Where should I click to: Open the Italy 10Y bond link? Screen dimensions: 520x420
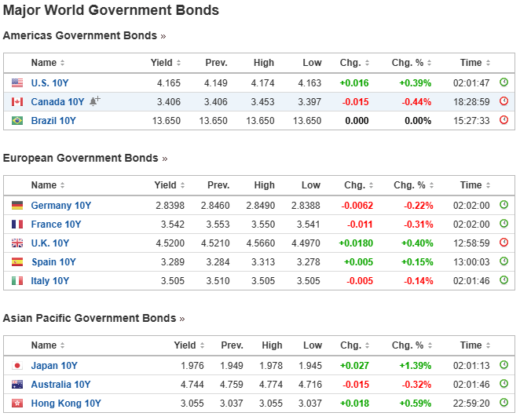(50, 281)
